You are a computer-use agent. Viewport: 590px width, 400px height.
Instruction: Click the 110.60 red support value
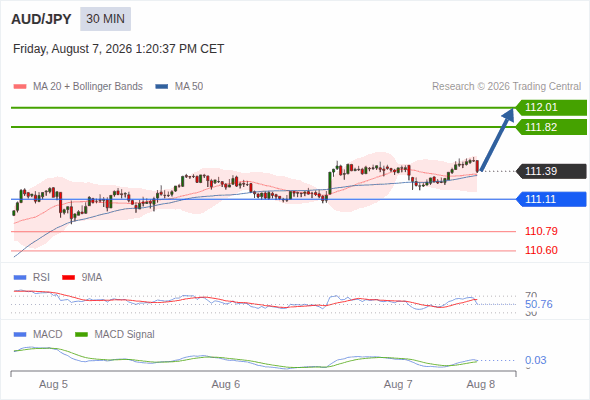(541, 250)
